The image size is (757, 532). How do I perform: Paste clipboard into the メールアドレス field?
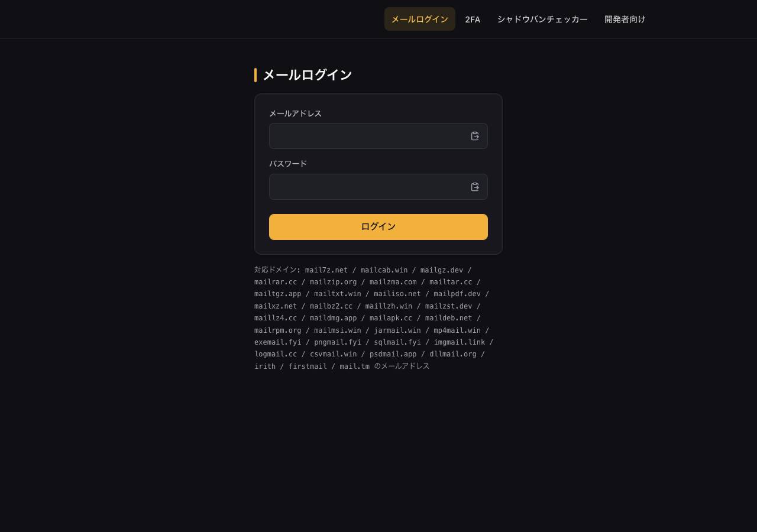475,136
